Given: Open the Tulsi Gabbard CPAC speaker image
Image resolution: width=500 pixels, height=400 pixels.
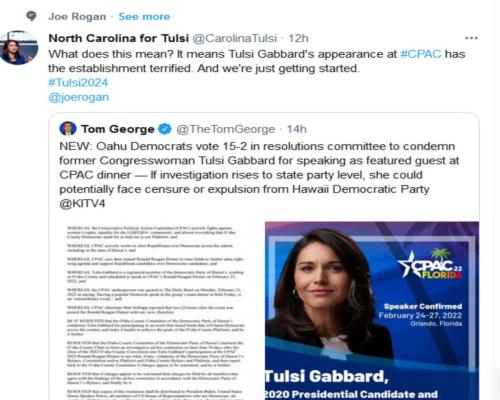Looking at the screenshot, I should [372, 311].
